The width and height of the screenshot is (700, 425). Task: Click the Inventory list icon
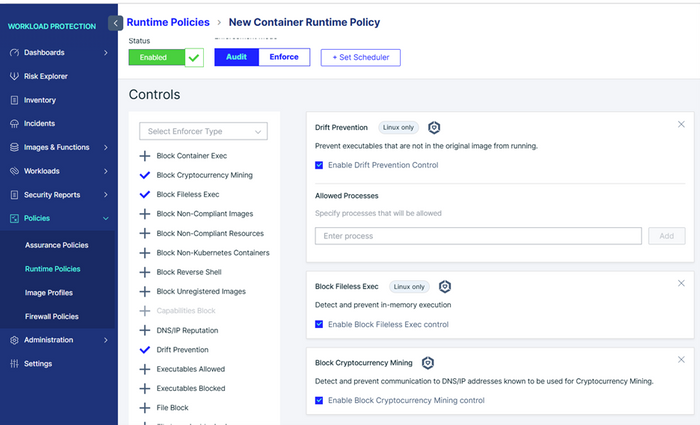click(14, 100)
